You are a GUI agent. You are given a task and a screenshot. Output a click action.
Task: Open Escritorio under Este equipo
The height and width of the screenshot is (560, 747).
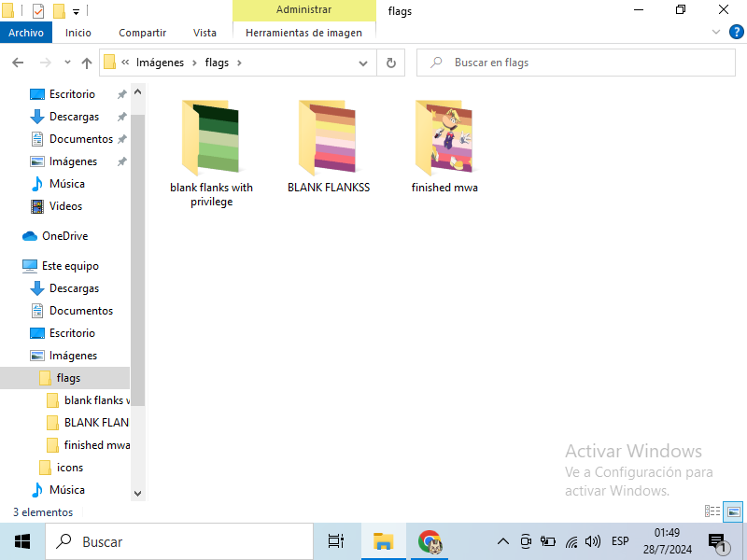pyautogui.click(x=72, y=333)
